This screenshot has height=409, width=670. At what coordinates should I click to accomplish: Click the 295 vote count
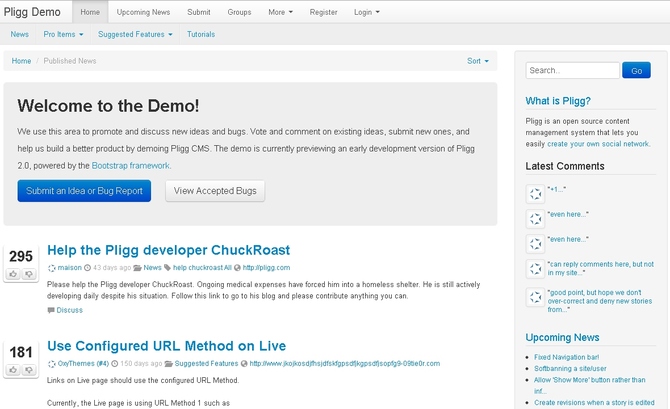coord(21,256)
